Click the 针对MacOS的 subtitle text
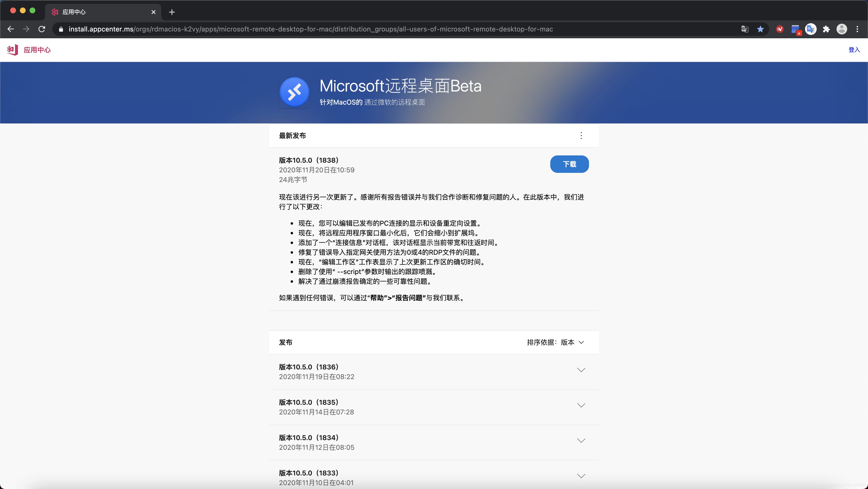868x489 pixels. tap(341, 102)
